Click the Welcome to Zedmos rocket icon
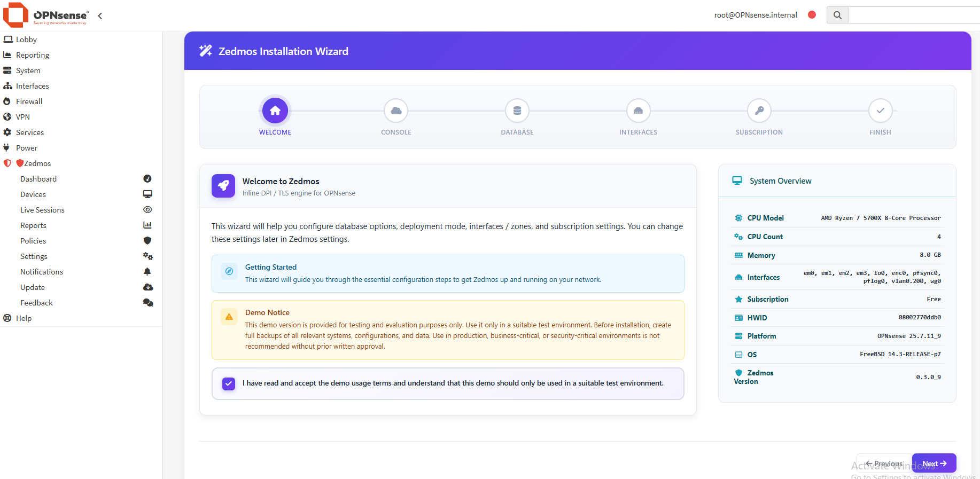Screen dimensions: 980x479 [223, 186]
